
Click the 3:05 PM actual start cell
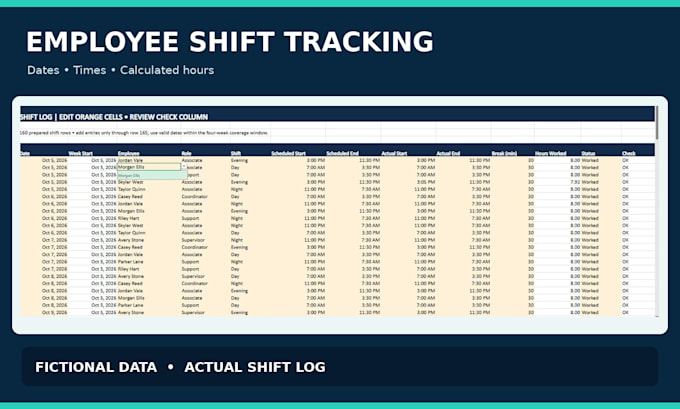pos(426,182)
